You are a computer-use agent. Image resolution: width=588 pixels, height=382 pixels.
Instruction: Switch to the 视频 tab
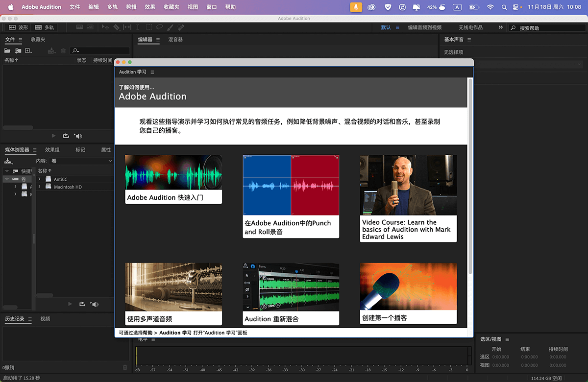(45, 319)
